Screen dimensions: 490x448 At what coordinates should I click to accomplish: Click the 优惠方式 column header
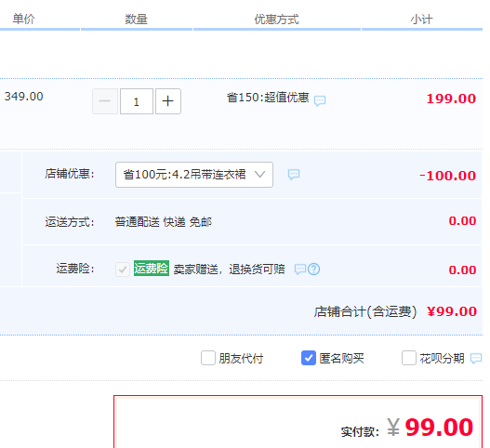[x=276, y=20]
